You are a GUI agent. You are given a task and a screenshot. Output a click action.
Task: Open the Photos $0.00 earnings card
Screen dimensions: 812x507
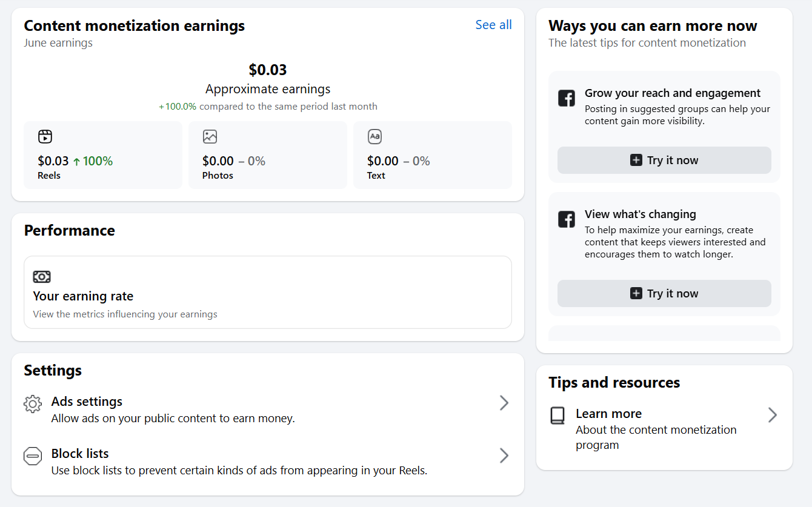268,155
